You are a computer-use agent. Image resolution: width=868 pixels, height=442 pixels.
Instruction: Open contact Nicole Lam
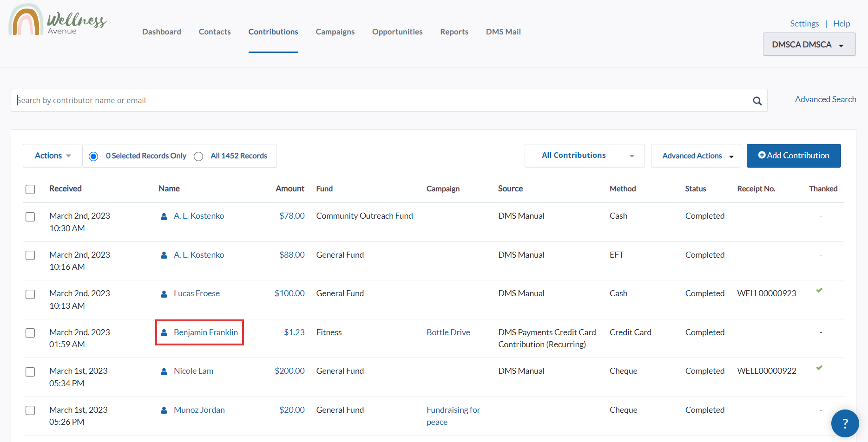pos(193,371)
